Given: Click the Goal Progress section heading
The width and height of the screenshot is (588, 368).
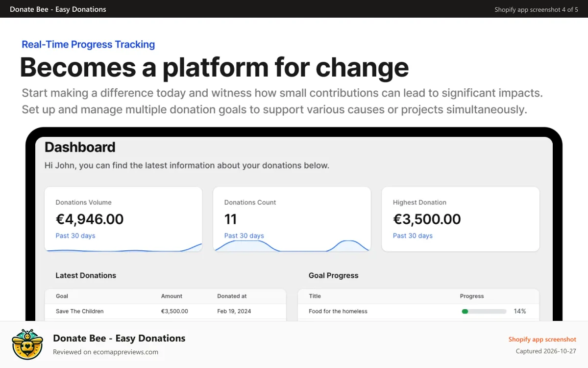Looking at the screenshot, I should (334, 275).
